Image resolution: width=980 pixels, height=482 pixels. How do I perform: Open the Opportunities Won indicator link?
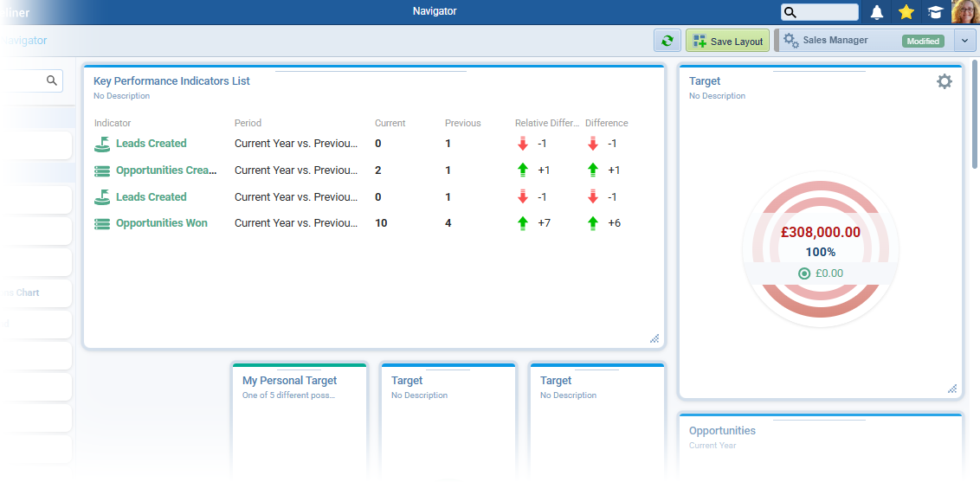tap(162, 223)
